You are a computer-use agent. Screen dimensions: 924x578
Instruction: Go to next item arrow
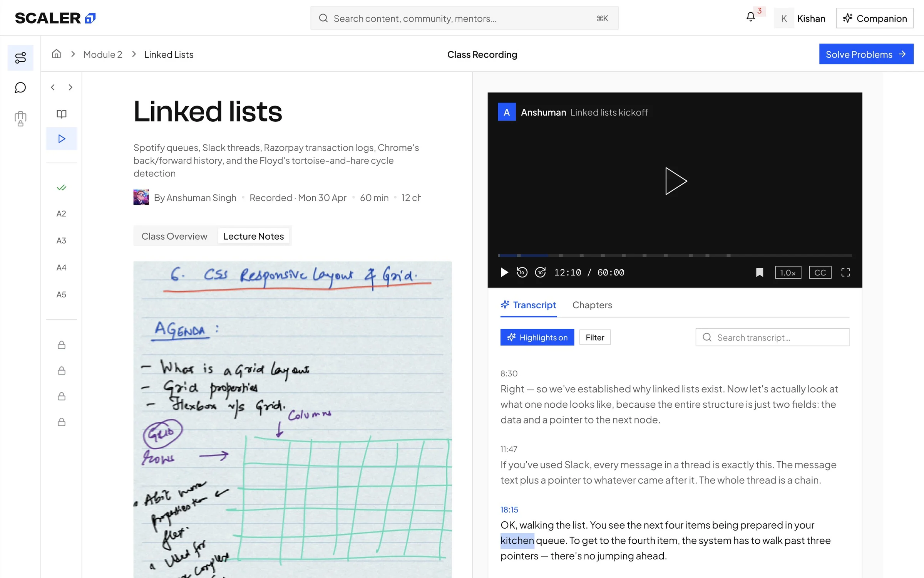70,87
